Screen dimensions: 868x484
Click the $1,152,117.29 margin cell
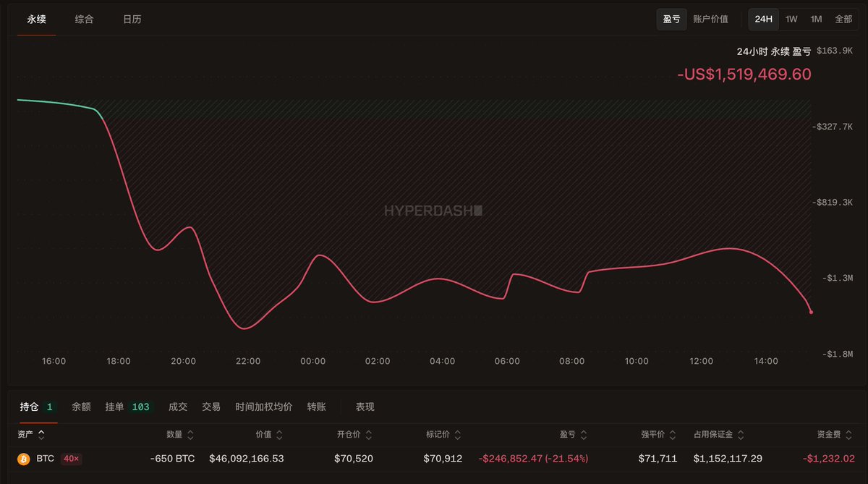(x=728, y=459)
